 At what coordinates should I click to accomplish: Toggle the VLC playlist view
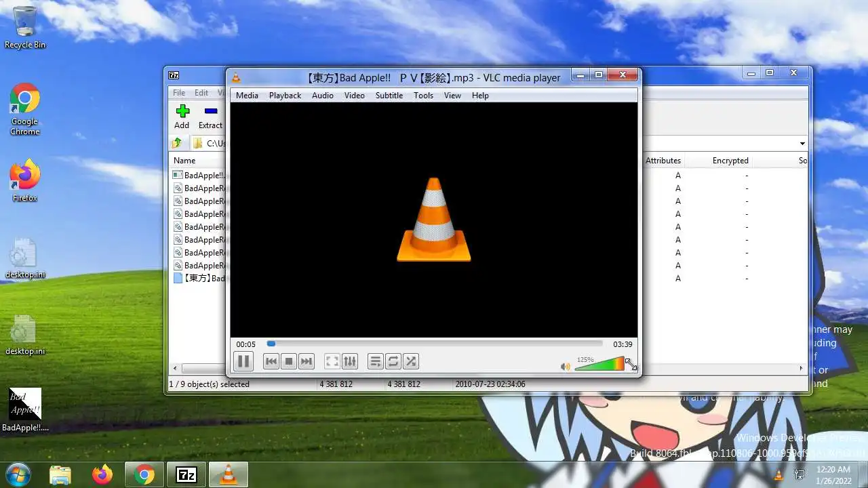pyautogui.click(x=376, y=361)
